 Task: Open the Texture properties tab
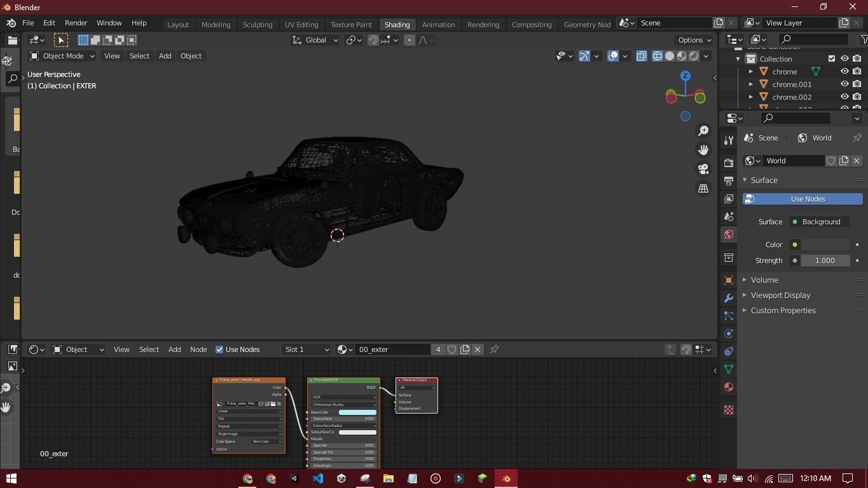[x=729, y=410]
